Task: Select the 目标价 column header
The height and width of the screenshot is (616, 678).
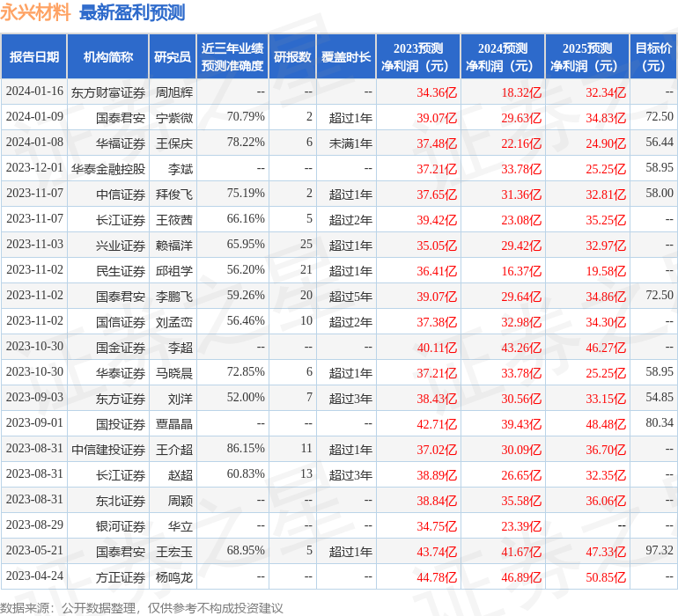Action: [653, 56]
